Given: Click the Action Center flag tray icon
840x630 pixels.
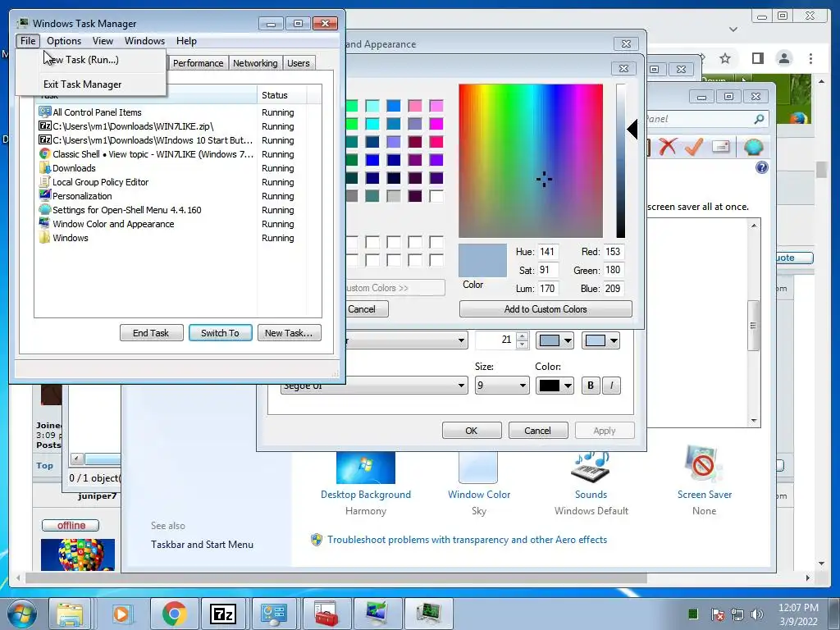Looking at the screenshot, I should click(717, 614).
